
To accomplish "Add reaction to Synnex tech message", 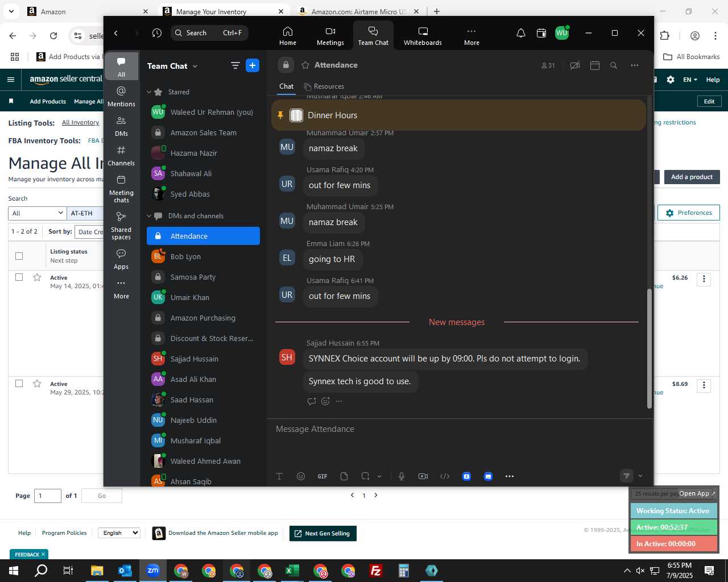I will (x=325, y=401).
